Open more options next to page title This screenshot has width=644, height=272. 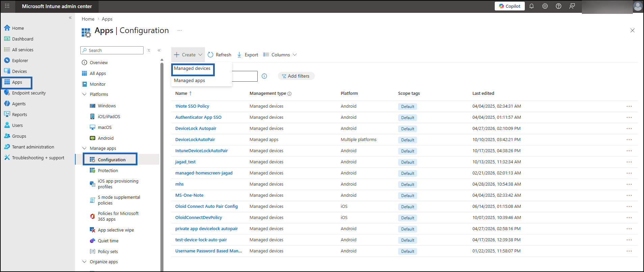pos(180,30)
